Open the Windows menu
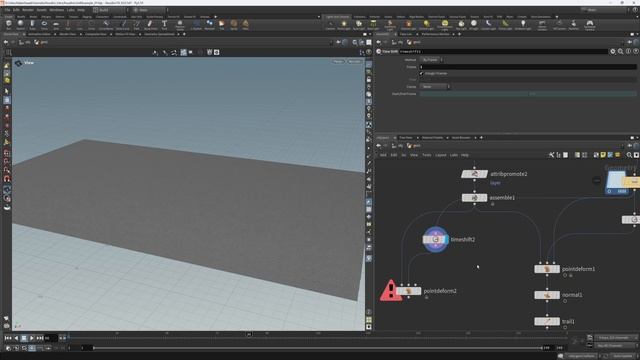 click(x=56, y=10)
